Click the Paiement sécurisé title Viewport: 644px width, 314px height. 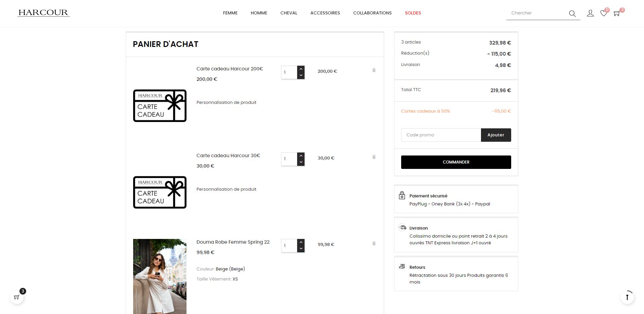coord(428,196)
